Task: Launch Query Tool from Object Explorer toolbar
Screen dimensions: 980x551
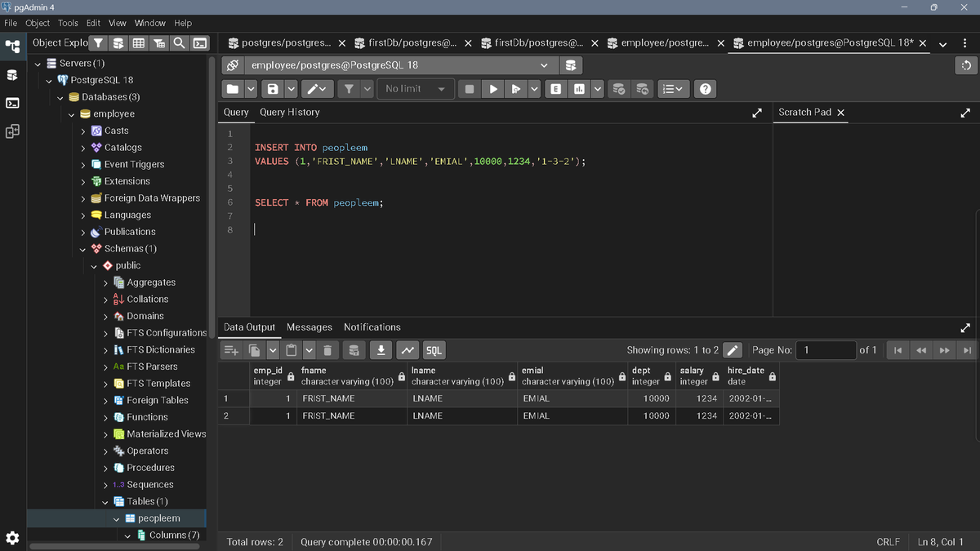Action: click(118, 43)
